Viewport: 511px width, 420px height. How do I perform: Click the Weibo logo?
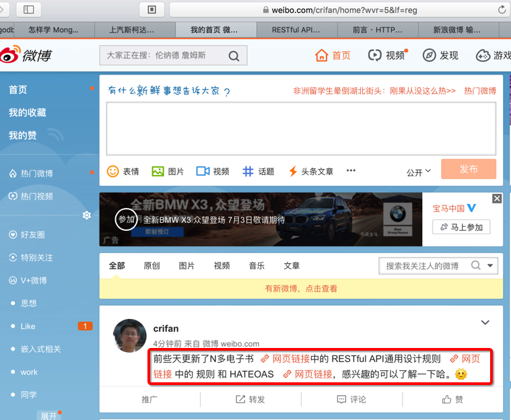tap(26, 55)
